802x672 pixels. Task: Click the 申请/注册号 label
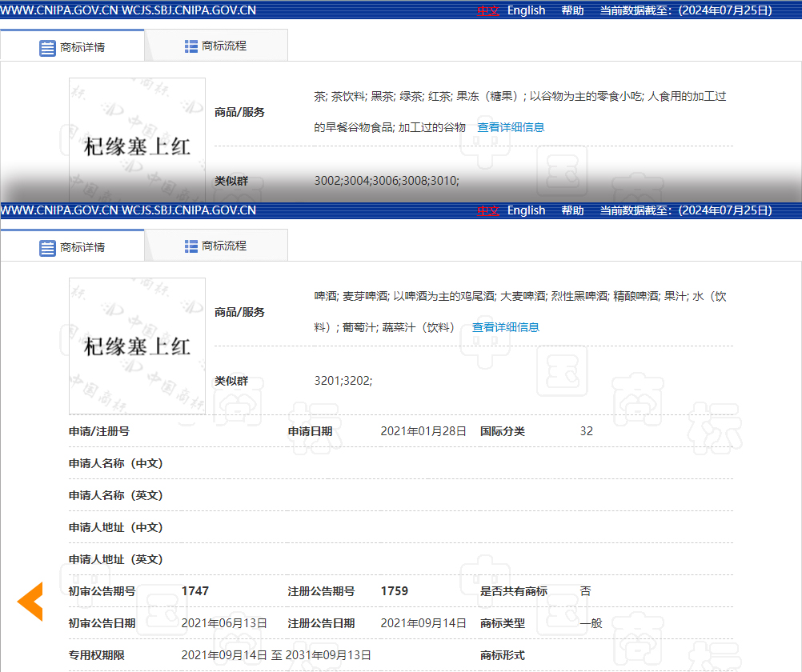point(99,431)
